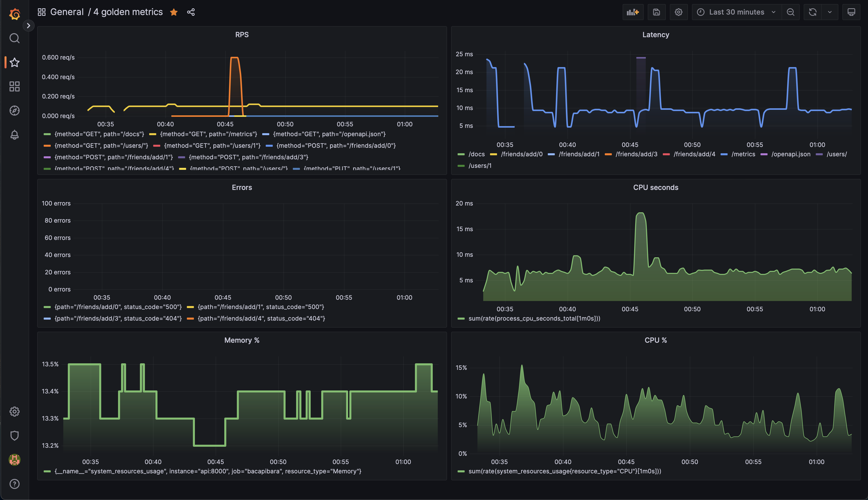
Task: Unstar the dashboard with star icon
Action: 174,12
